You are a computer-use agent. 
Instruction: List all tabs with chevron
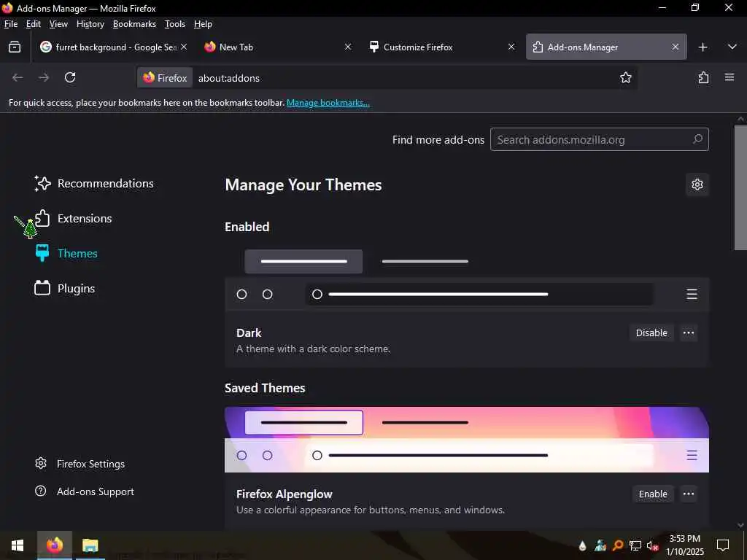pos(732,47)
